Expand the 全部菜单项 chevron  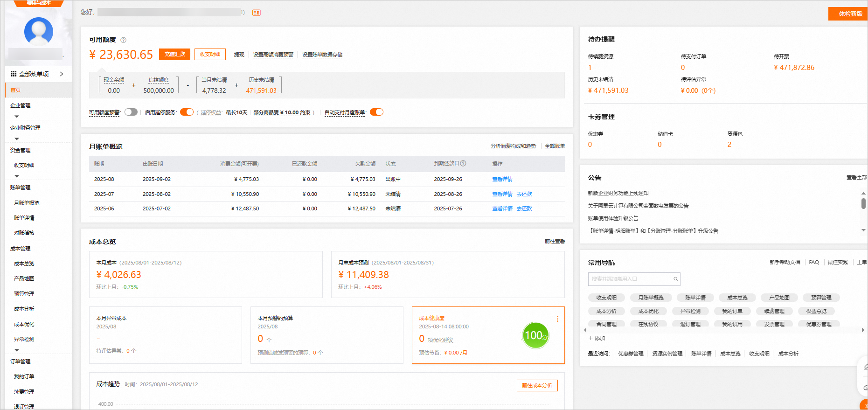(62, 74)
